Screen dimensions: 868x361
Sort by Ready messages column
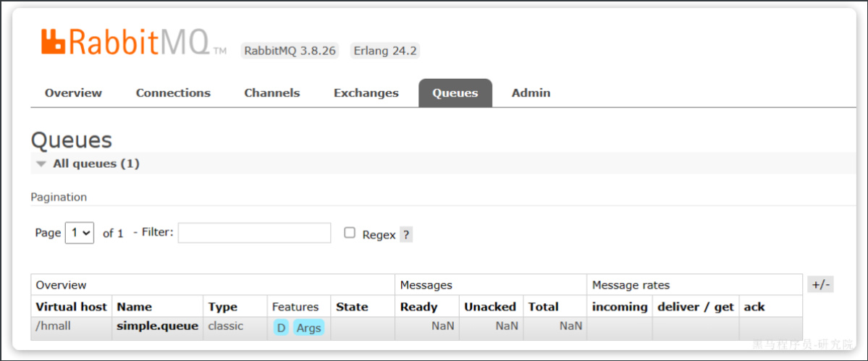click(x=418, y=307)
